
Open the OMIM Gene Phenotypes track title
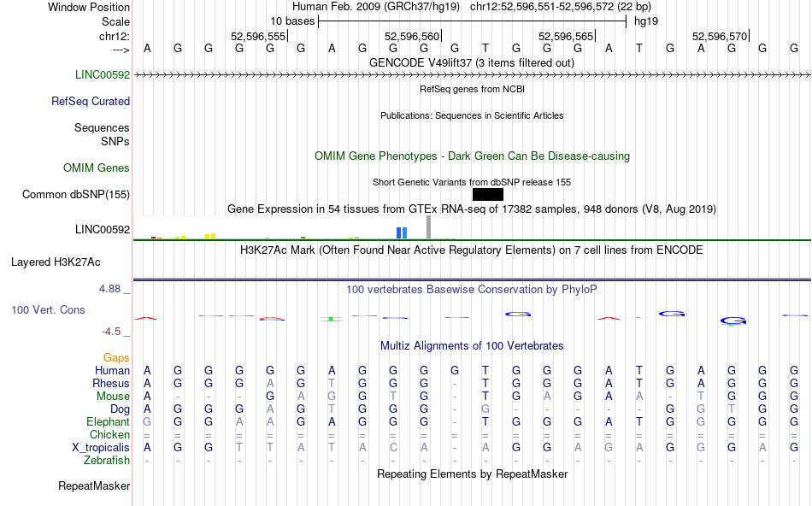point(472,156)
